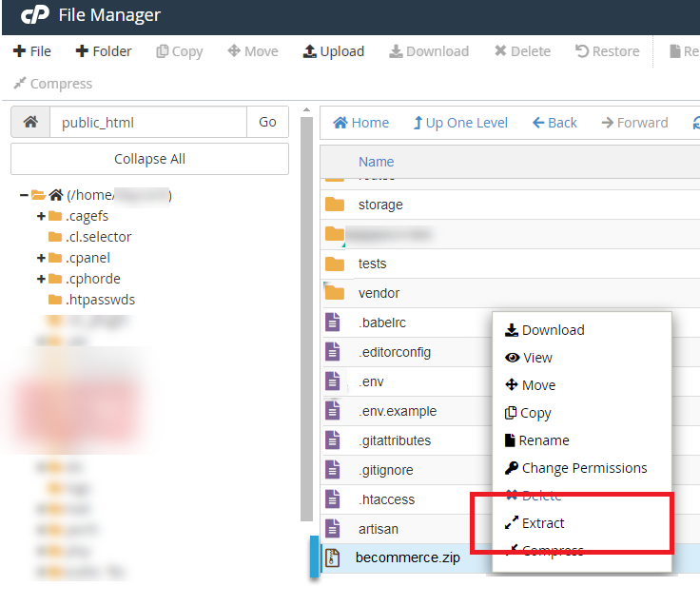Image resolution: width=700 pixels, height=606 pixels.
Task: Click the becommerce.zip archive file icon
Action: point(333,557)
